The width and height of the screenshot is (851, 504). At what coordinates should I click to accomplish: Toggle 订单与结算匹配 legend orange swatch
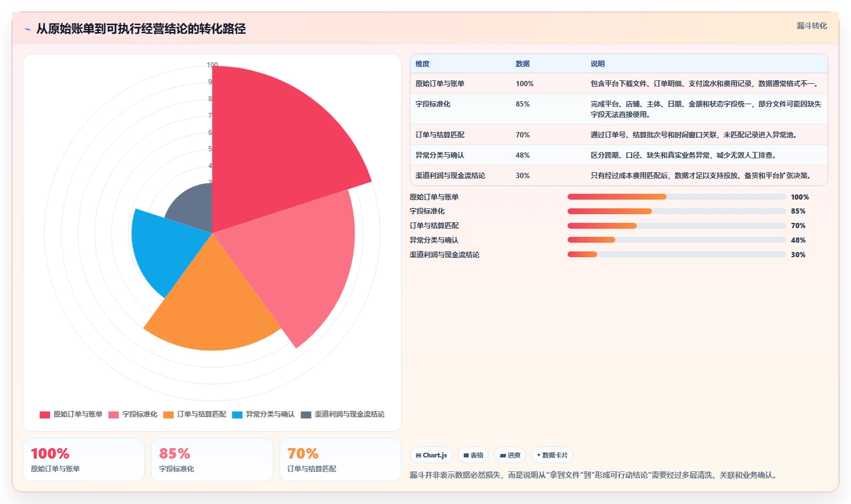[x=168, y=414]
